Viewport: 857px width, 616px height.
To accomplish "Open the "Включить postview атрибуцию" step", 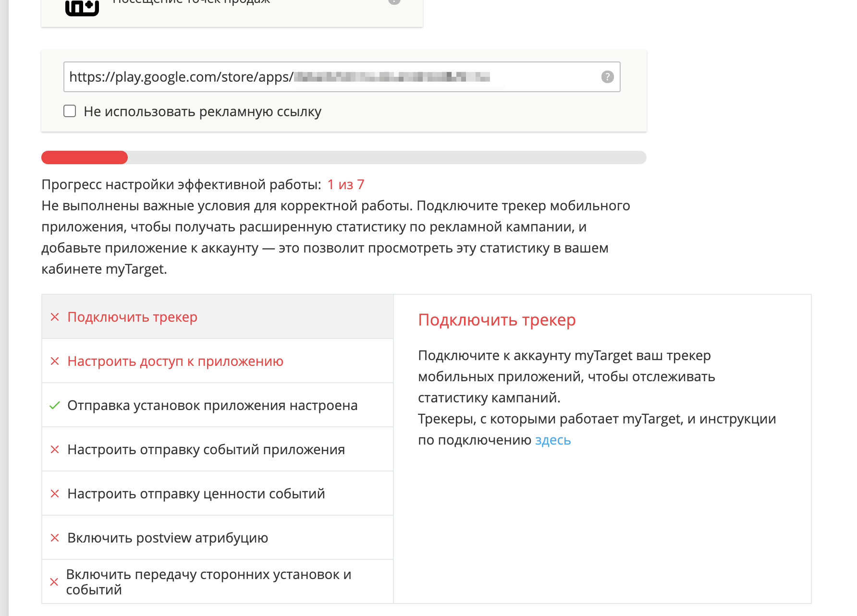I will coord(168,538).
